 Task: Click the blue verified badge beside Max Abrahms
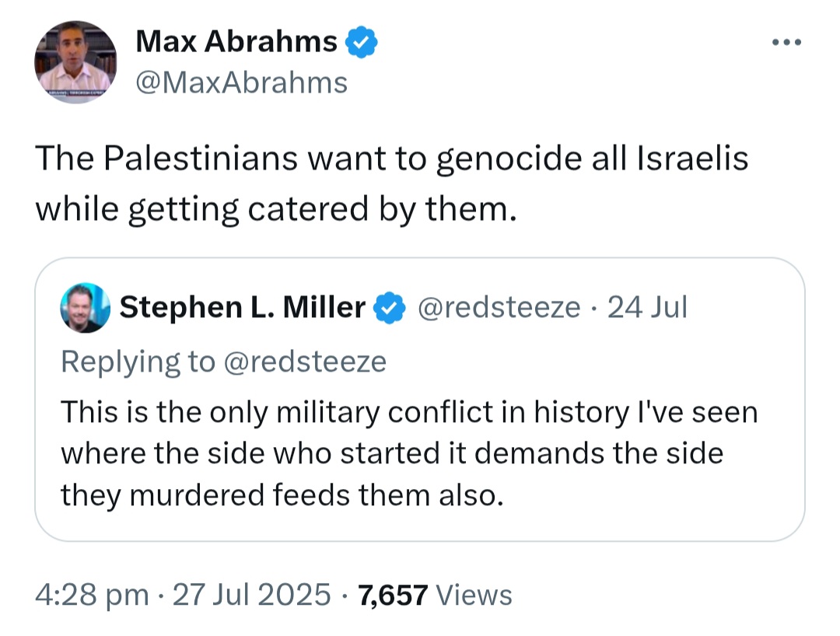coord(361,42)
